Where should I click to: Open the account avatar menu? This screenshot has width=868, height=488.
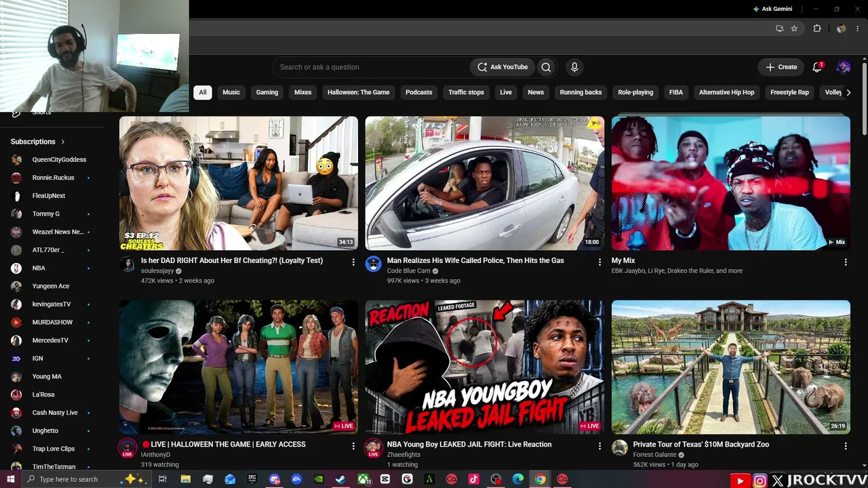coord(844,67)
